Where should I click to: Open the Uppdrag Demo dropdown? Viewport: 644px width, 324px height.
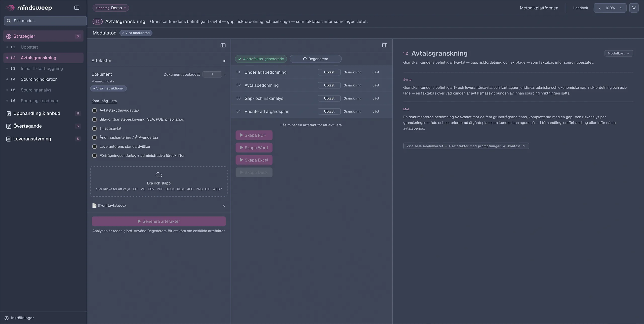111,8
